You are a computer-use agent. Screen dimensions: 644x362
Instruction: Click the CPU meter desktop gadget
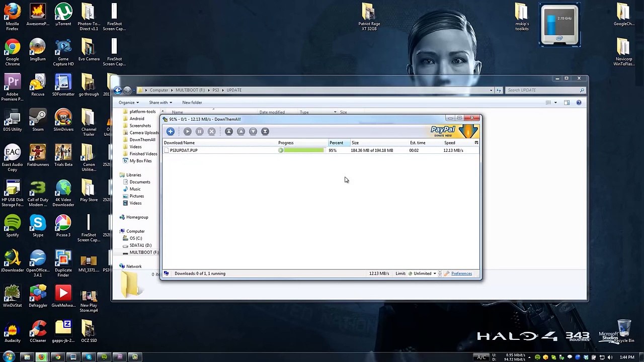tap(559, 25)
